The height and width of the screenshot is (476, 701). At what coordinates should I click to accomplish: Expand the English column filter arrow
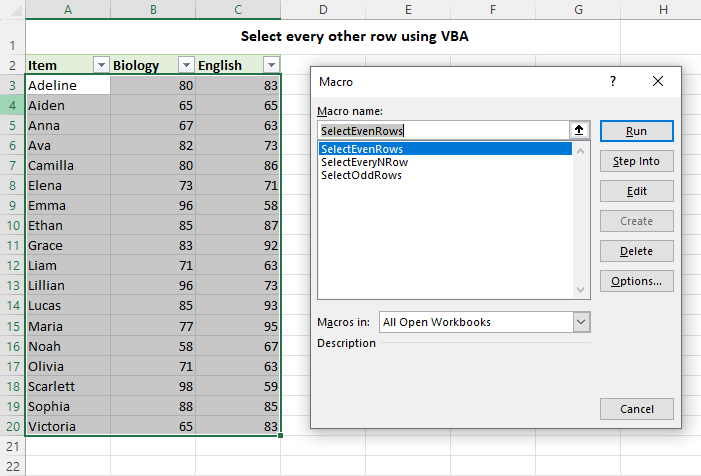(270, 65)
